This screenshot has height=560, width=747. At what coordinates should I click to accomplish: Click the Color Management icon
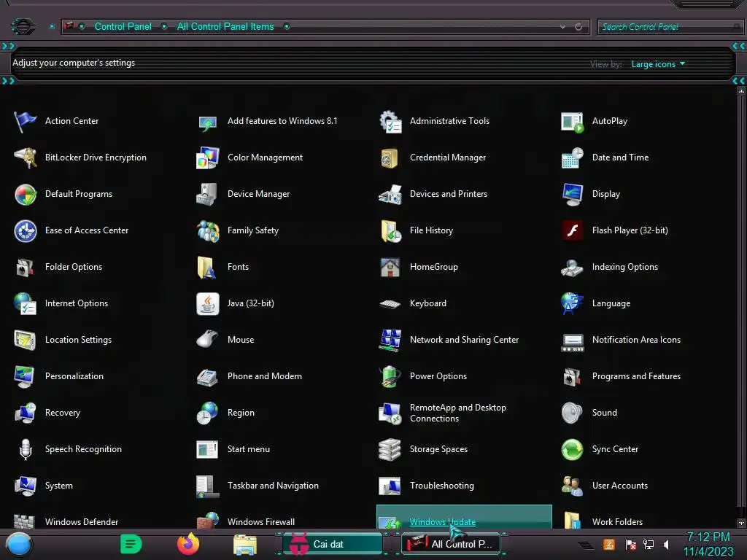click(x=208, y=157)
